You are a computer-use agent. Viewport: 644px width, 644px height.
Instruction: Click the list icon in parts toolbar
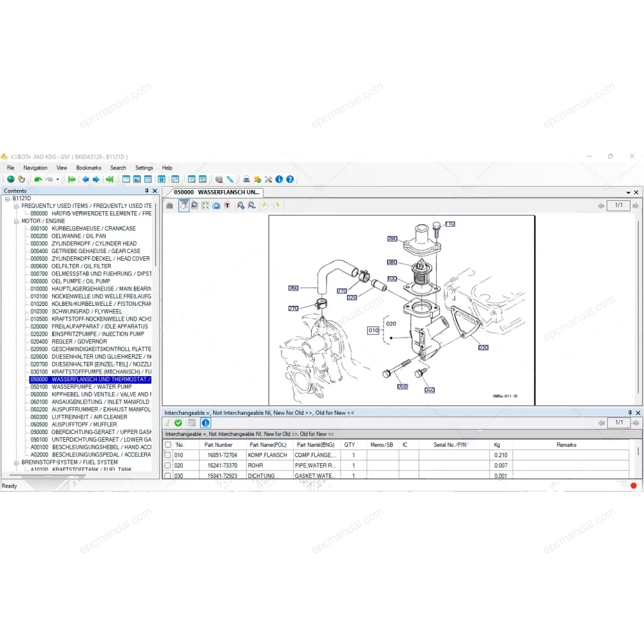click(x=191, y=422)
